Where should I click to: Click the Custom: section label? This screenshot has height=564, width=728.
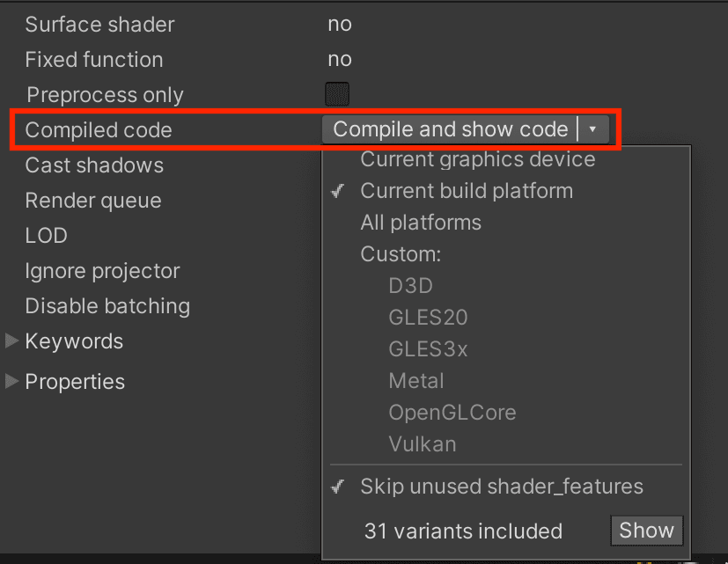tap(401, 254)
